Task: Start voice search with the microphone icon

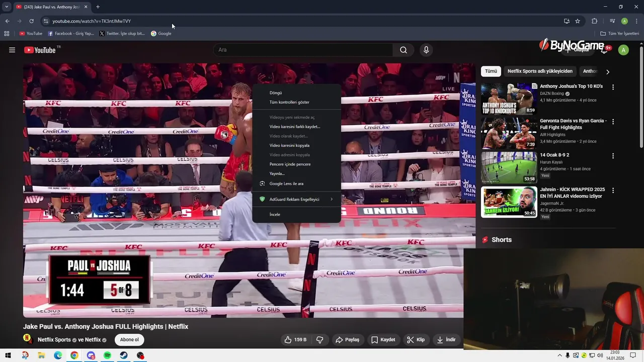Action: [x=426, y=50]
